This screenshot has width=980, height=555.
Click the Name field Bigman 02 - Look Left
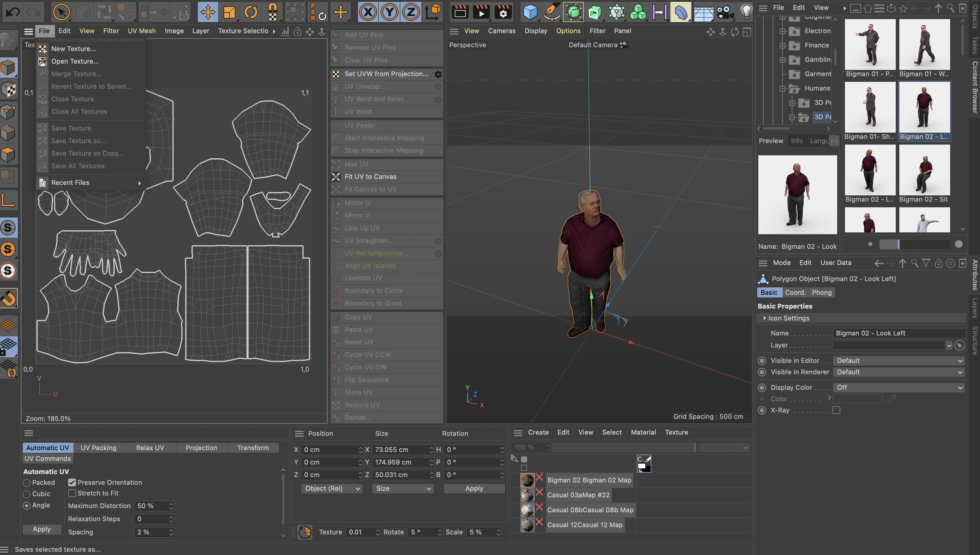point(898,333)
